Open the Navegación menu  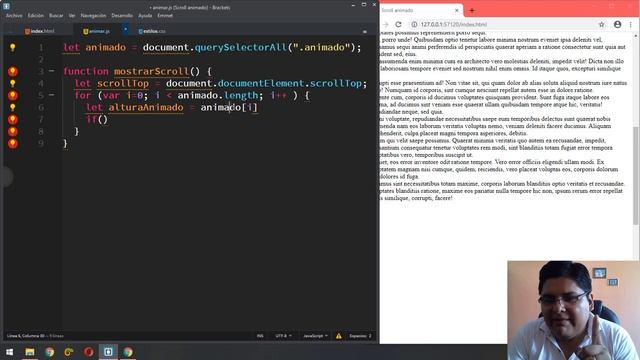click(93, 16)
